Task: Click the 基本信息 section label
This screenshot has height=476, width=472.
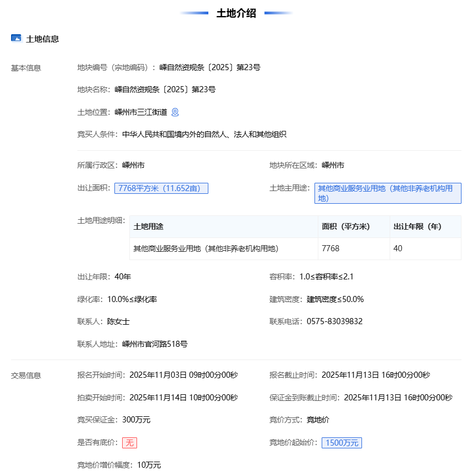Action: 26,68
